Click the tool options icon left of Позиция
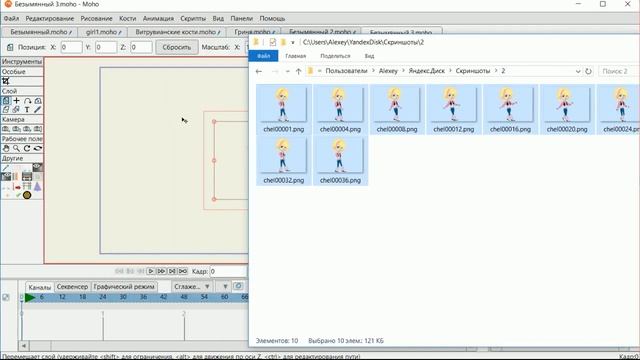Viewport: 640px width, 360px height. click(x=10, y=47)
